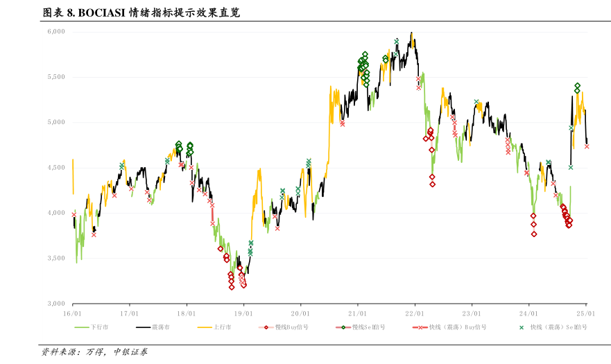The image size is (611, 364).
Task: Click the green diamond cluster near the 2021 peak
Action: (364, 67)
